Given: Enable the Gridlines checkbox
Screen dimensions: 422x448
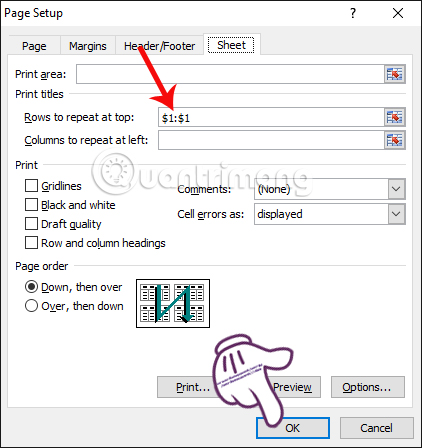Looking at the screenshot, I should click(x=31, y=186).
